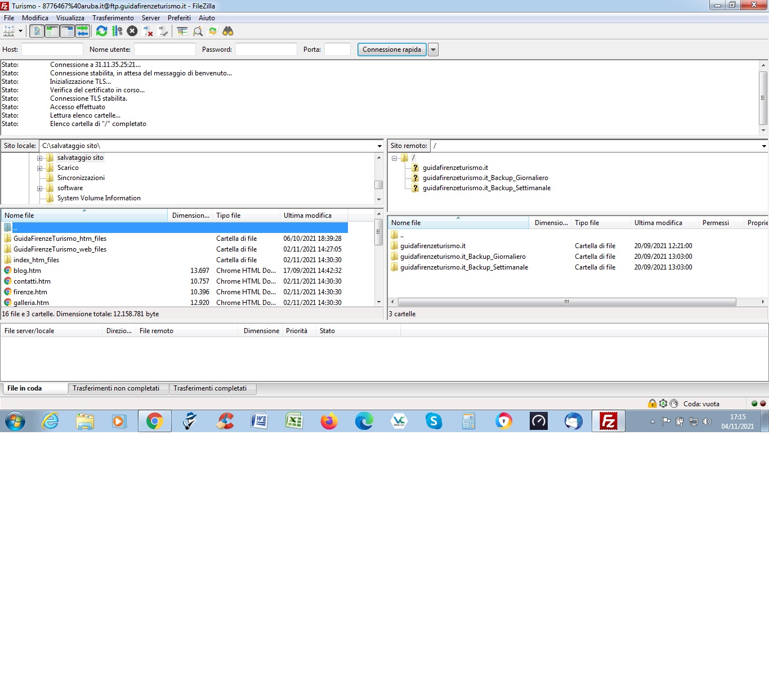Select guidafirenzeturismo.it_Backup_Giornaliero in the remote tree
The width and height of the screenshot is (769, 700).
point(485,178)
